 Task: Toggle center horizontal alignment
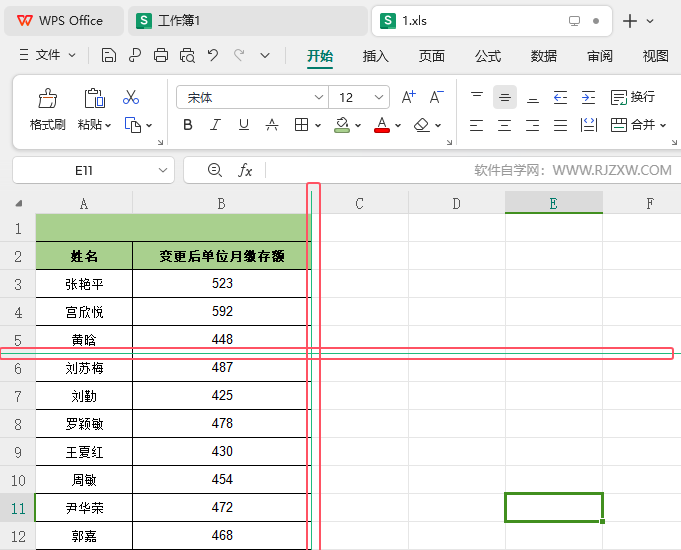pos(504,125)
